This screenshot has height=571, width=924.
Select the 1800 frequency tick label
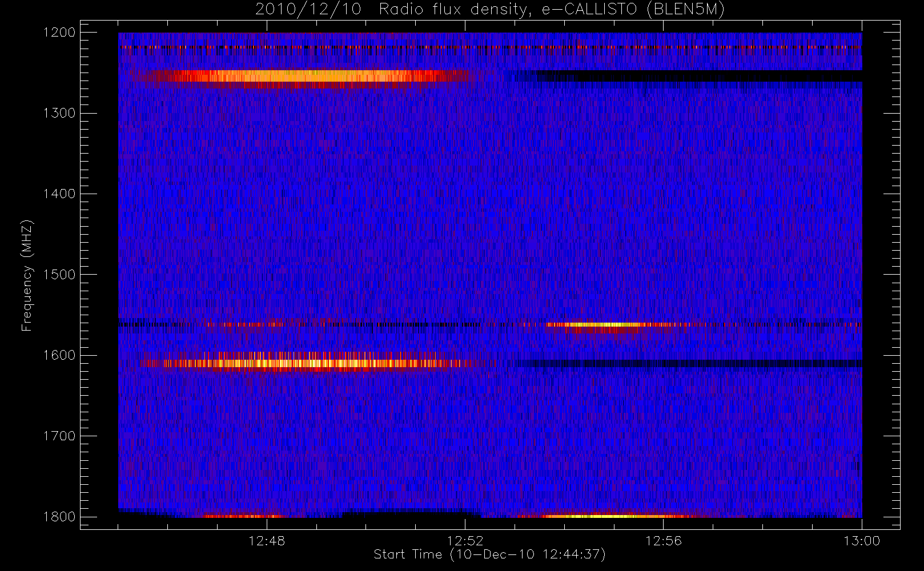pos(60,517)
